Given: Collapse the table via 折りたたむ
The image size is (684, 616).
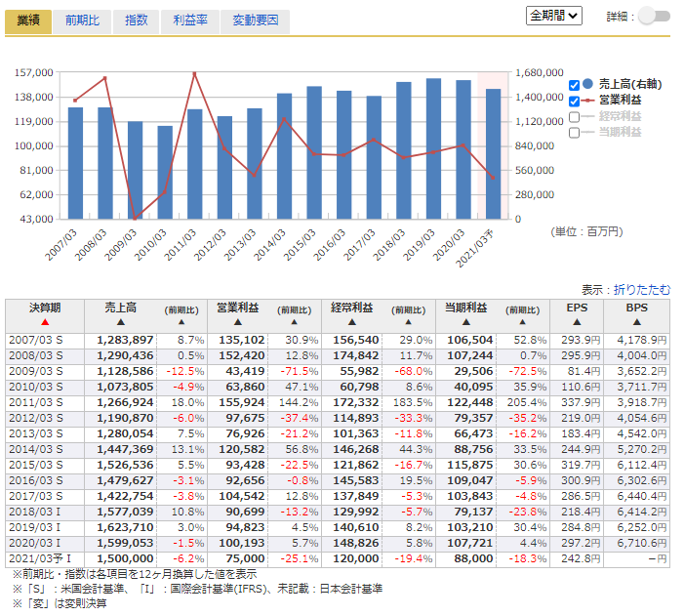Looking at the screenshot, I should (641, 289).
